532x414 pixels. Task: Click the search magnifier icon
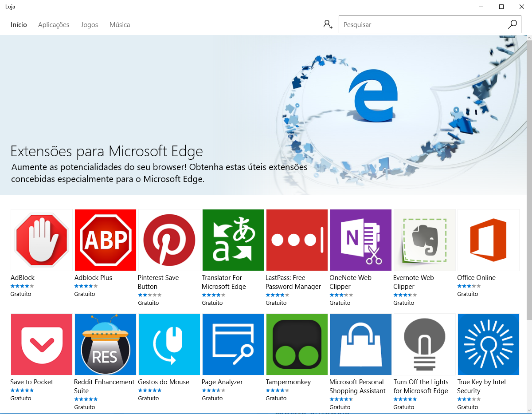(512, 24)
